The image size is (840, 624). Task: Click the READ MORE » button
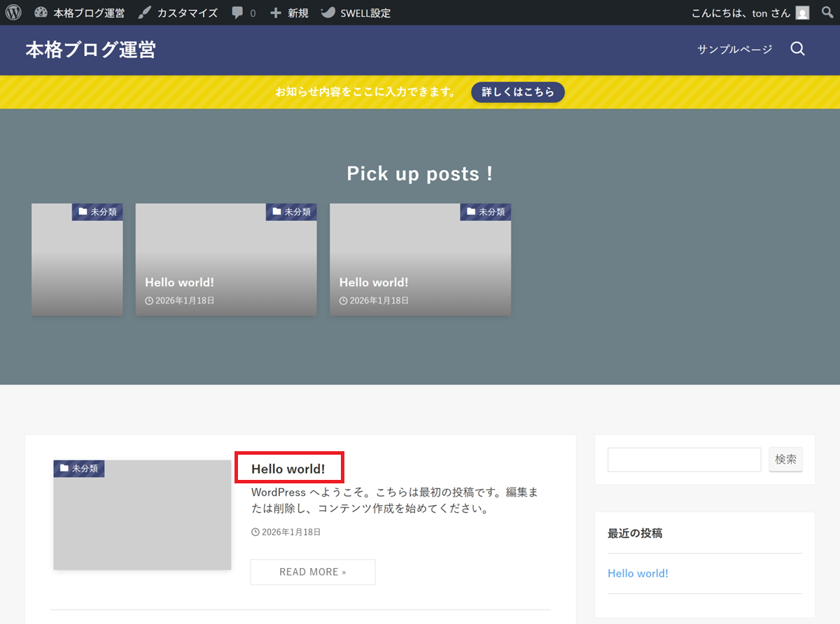point(312,572)
